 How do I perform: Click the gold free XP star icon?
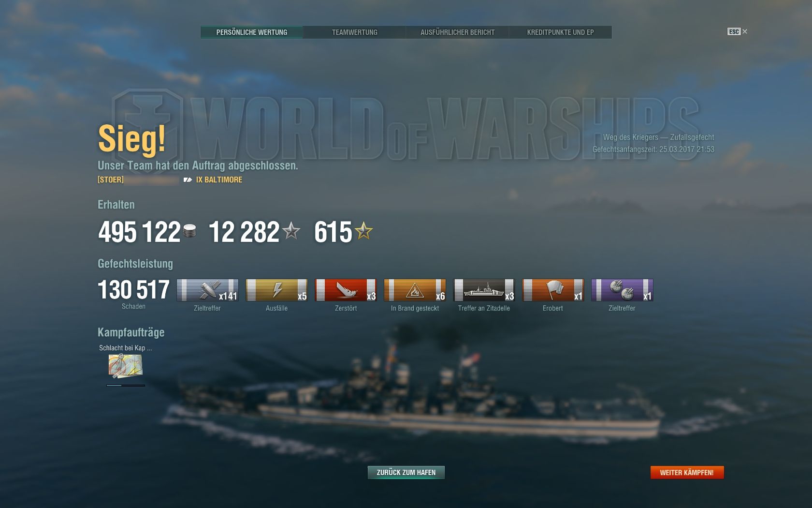point(364,231)
